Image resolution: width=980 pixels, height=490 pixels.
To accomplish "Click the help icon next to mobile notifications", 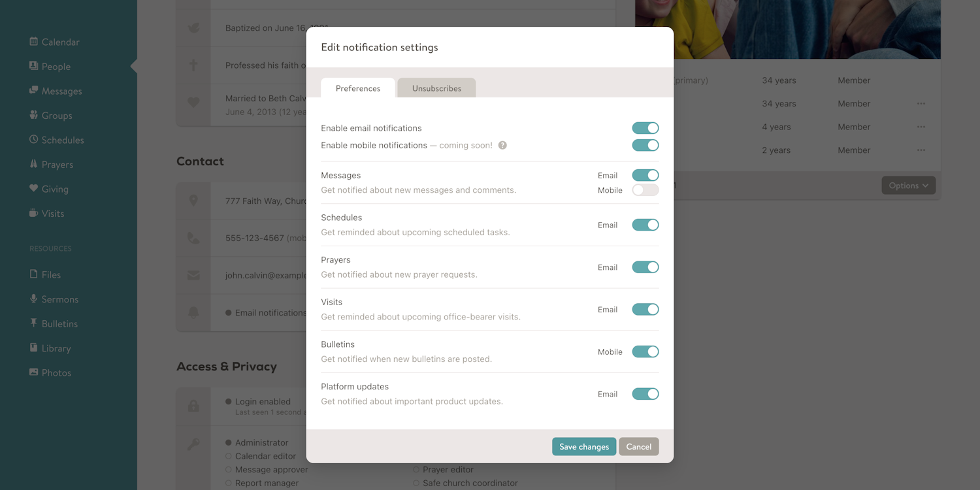I will click(502, 145).
